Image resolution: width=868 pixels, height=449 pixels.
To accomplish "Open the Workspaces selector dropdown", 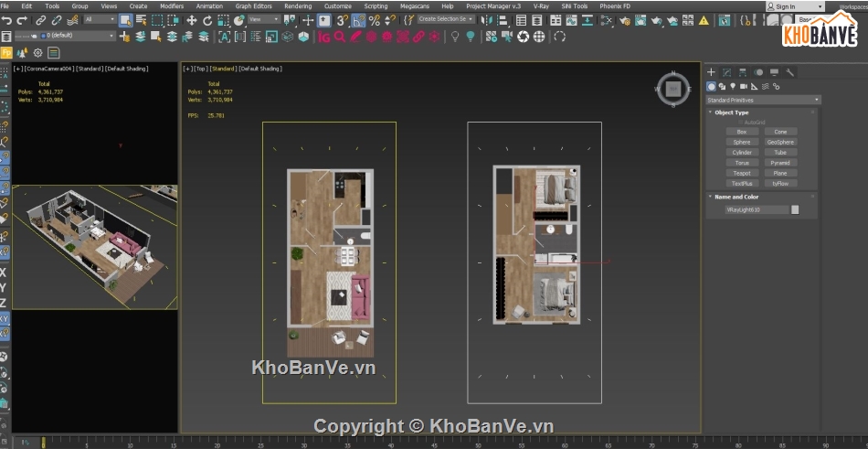I will pos(853,6).
